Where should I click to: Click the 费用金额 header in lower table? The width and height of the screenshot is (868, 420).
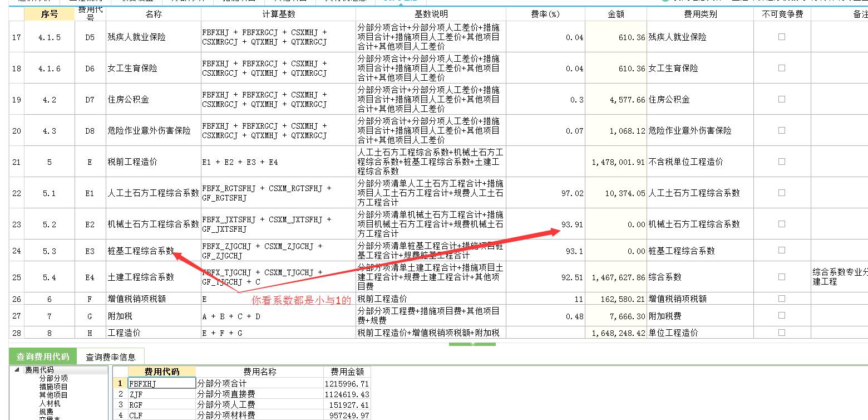[x=347, y=372]
